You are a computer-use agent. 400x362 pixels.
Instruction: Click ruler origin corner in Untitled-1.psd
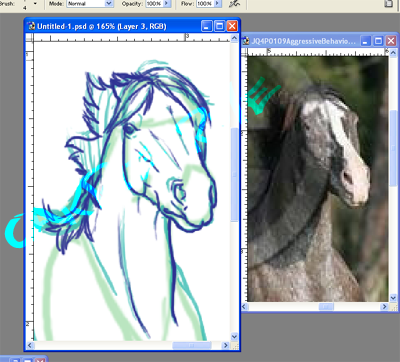tap(30, 37)
